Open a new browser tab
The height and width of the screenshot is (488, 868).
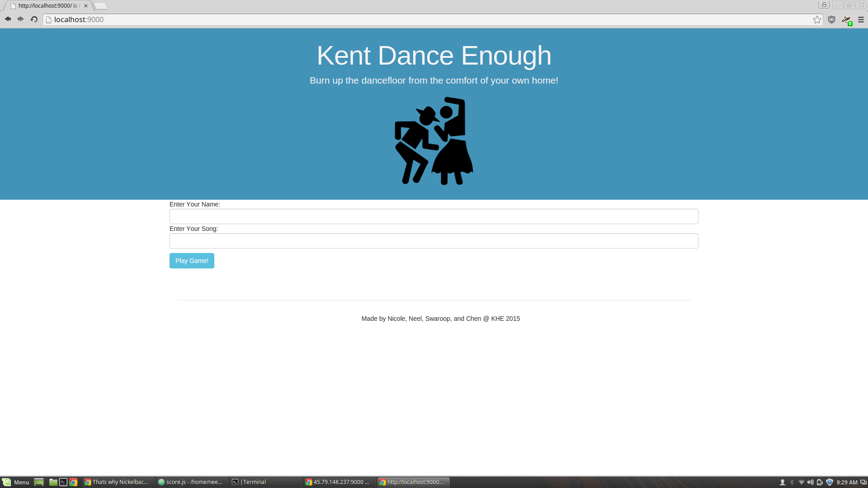pos(101,6)
